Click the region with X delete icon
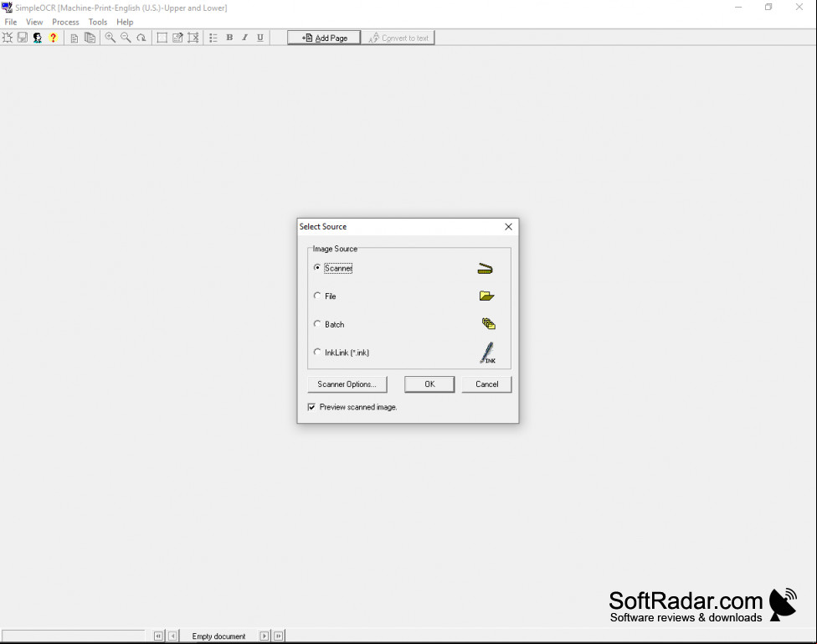Viewport: 817px width, 644px height. (x=193, y=38)
